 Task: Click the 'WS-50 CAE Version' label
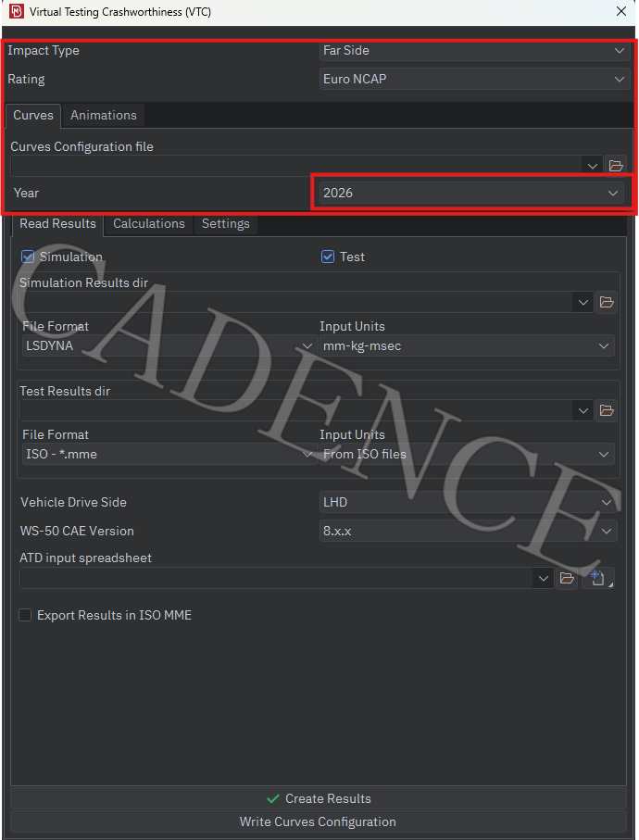[77, 531]
